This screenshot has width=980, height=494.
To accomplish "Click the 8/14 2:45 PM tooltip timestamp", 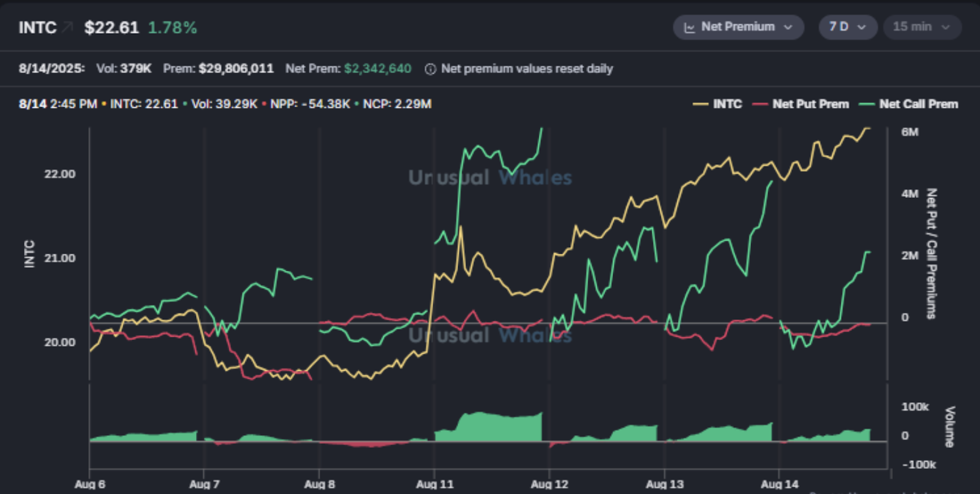I will tap(58, 104).
